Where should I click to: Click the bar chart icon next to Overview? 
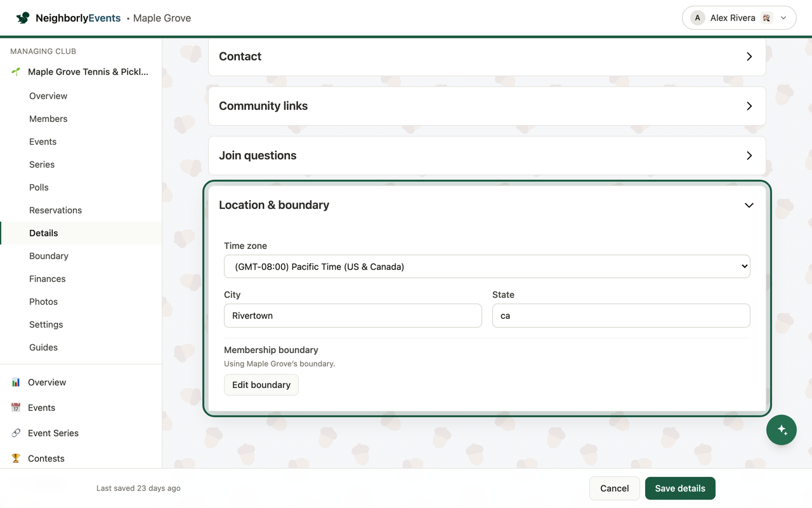point(16,382)
